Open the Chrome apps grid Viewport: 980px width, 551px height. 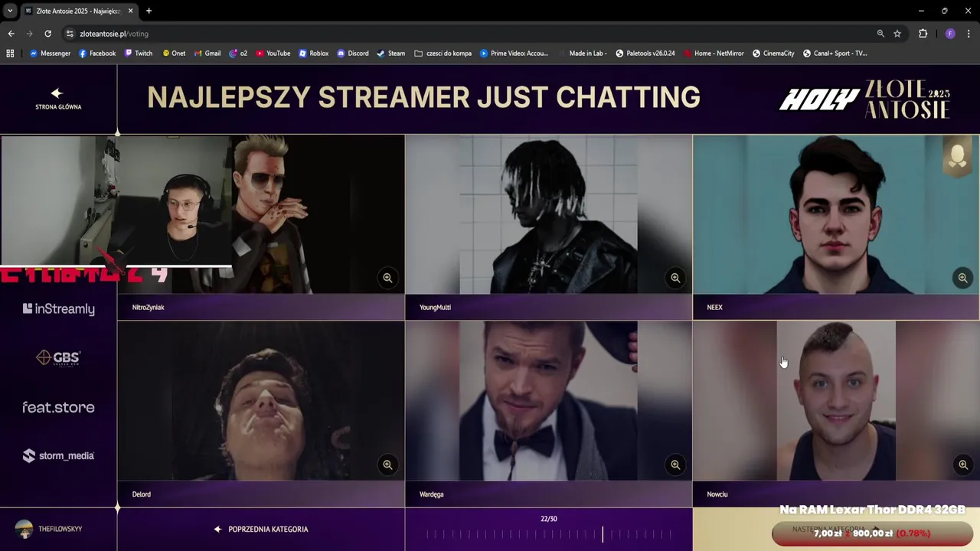(x=10, y=54)
